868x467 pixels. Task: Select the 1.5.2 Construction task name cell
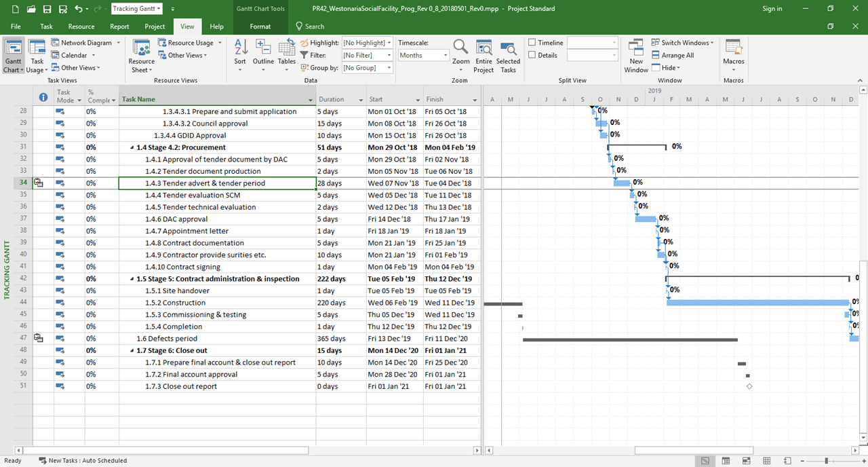point(217,303)
